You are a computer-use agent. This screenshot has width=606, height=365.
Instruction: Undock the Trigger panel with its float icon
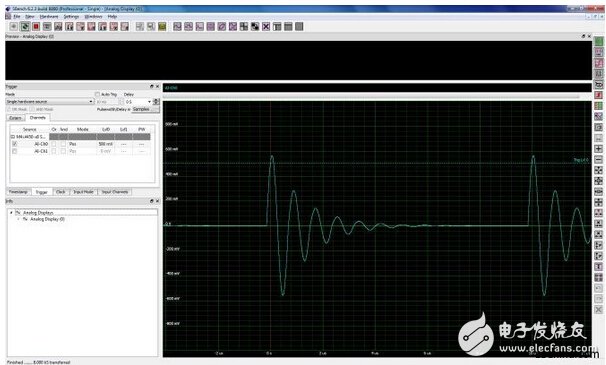pyautogui.click(x=152, y=86)
